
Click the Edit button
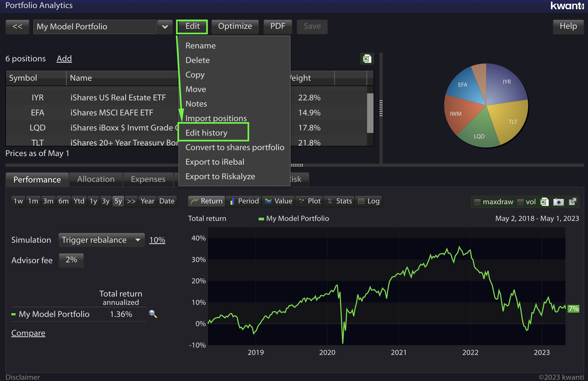click(192, 26)
